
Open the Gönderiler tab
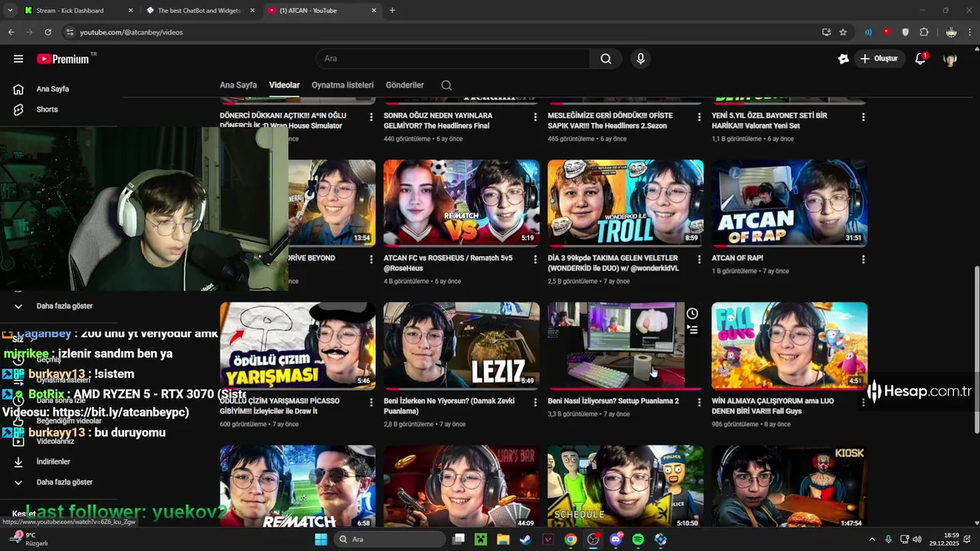404,85
